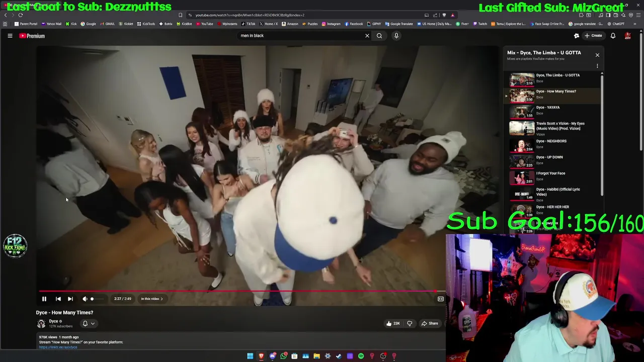Skip to the previous video in playlist
The width and height of the screenshot is (644, 362).
(58, 299)
